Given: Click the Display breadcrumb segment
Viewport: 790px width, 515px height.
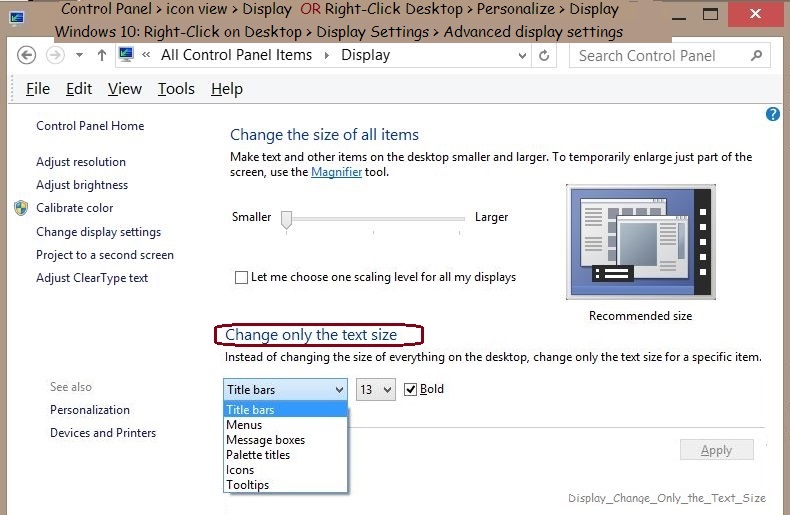Looking at the screenshot, I should [365, 54].
